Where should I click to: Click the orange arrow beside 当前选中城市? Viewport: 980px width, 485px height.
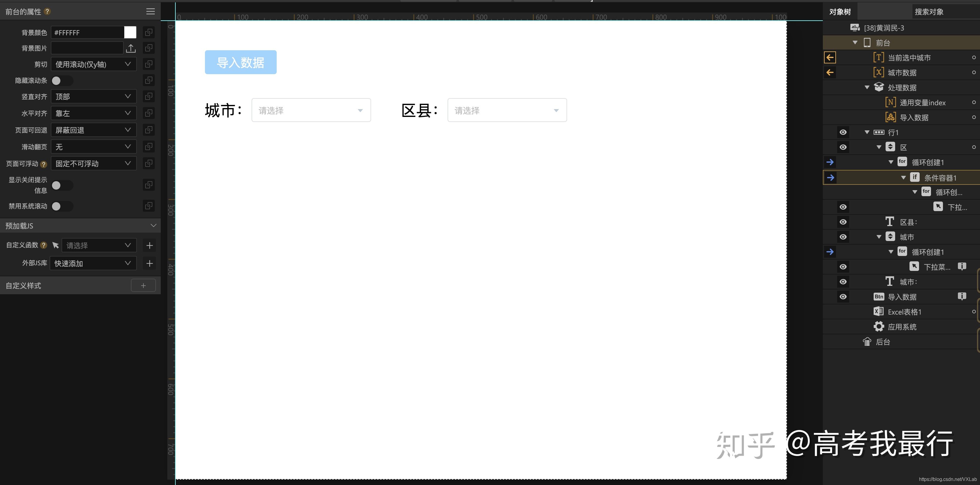tap(830, 57)
